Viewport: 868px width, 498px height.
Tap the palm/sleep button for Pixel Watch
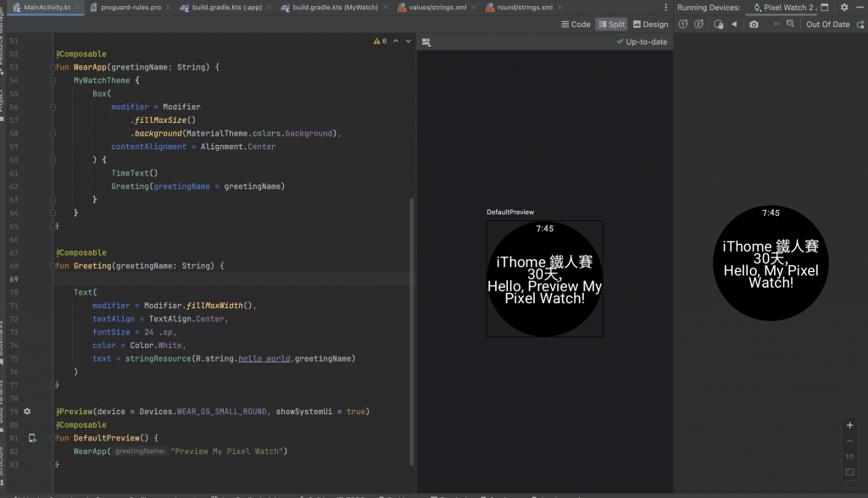pyautogui.click(x=719, y=25)
